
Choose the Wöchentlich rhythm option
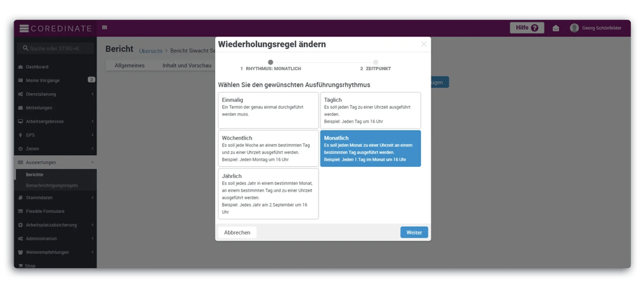[268, 148]
